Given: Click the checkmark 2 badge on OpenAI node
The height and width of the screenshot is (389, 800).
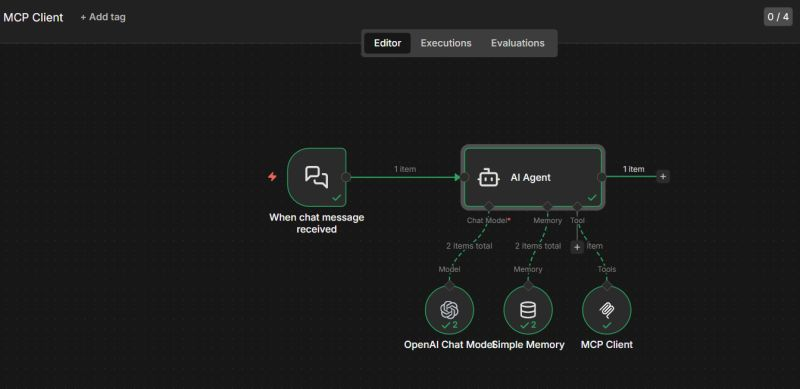Looking at the screenshot, I should point(449,325).
